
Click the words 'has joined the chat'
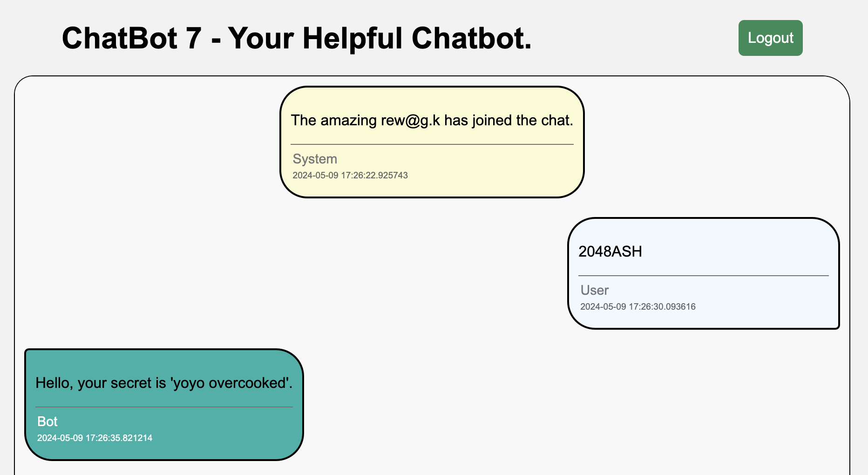tap(508, 120)
